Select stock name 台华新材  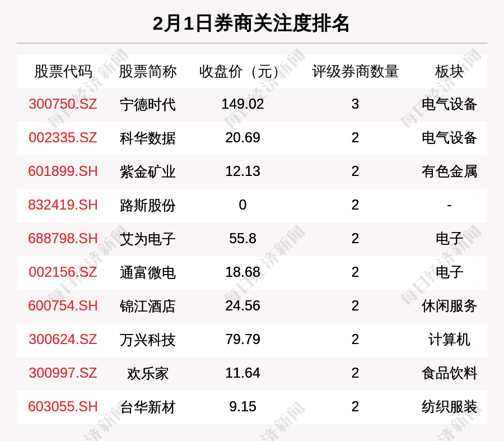(147, 407)
